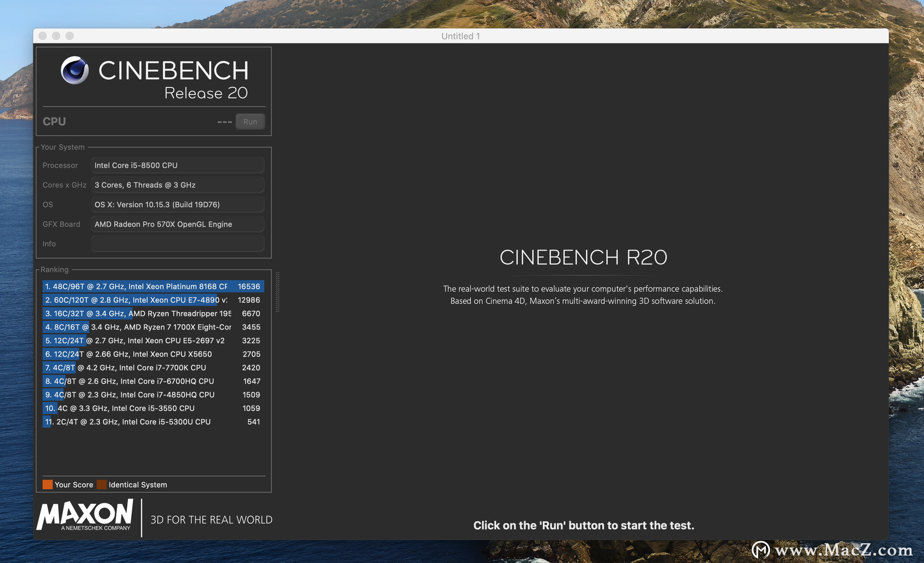Select the Core i5-5300U ranking row
The image size is (924, 563).
pos(153,422)
